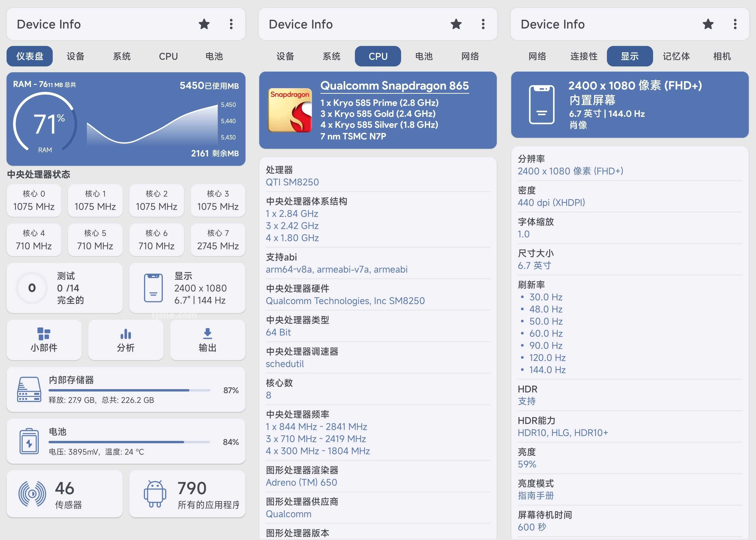Open the 测试 0/14 tests card
Viewport: 756px width, 540px height.
(65, 288)
